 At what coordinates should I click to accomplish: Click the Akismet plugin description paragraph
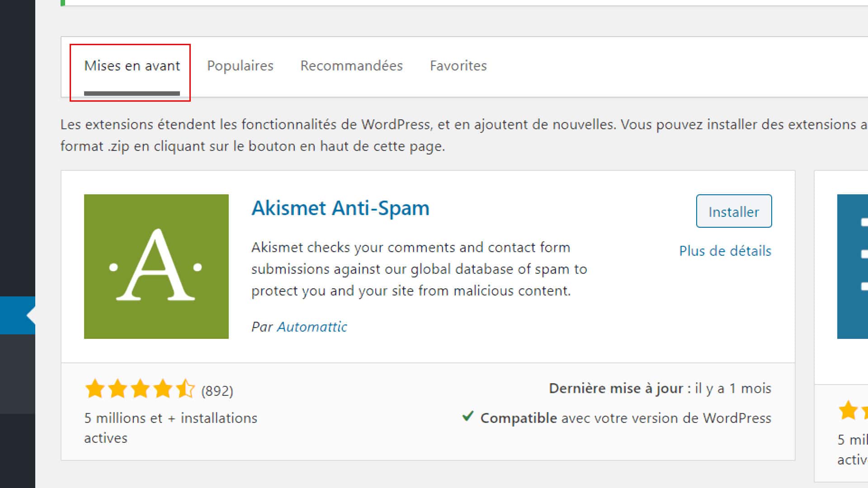point(419,269)
